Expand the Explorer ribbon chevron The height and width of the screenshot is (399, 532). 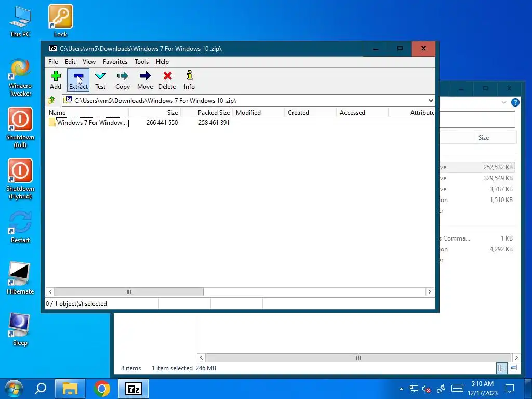click(x=504, y=102)
